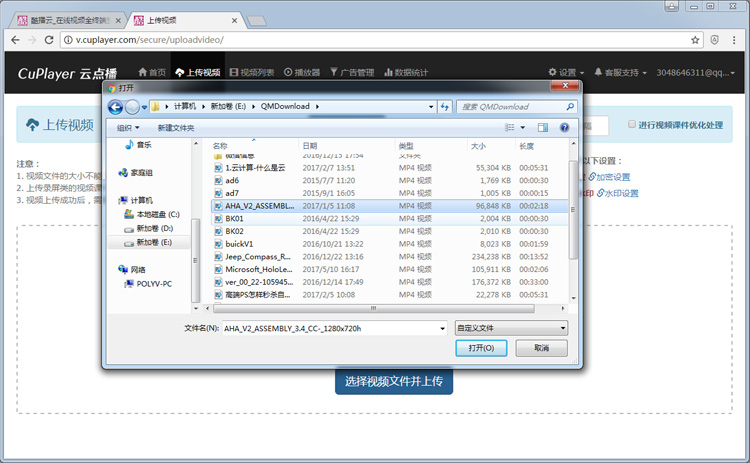750x463 pixels.
Task: Toggle the preview pane icon
Action: coord(543,128)
